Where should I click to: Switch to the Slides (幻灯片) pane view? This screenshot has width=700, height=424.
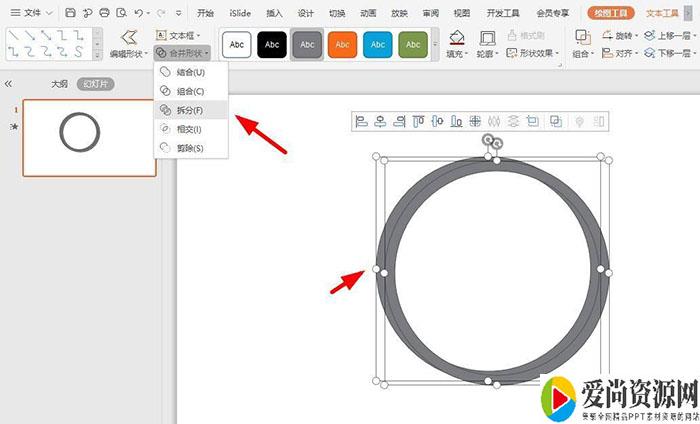96,85
